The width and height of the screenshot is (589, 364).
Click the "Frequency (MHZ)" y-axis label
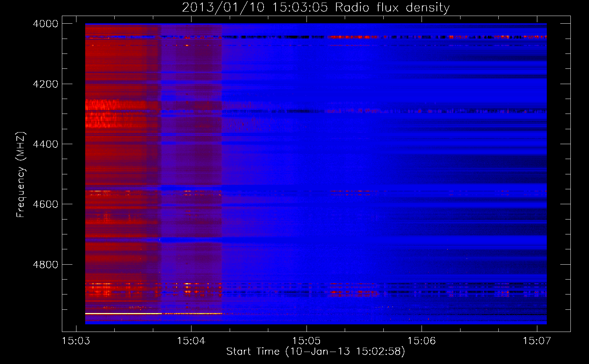coord(21,175)
